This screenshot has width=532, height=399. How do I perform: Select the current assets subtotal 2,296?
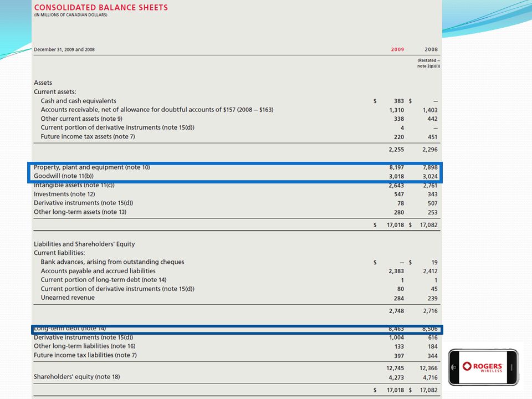430,150
